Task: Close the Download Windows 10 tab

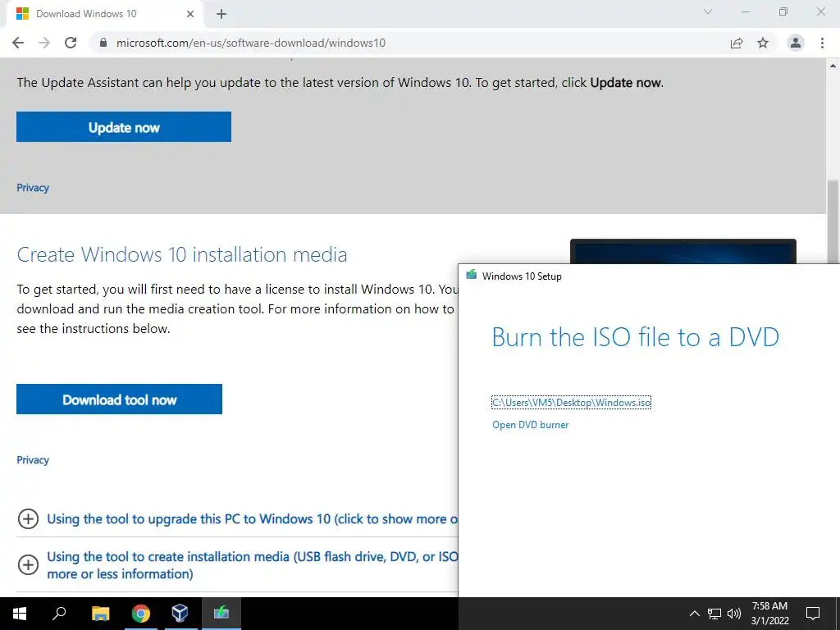Action: coord(190,14)
